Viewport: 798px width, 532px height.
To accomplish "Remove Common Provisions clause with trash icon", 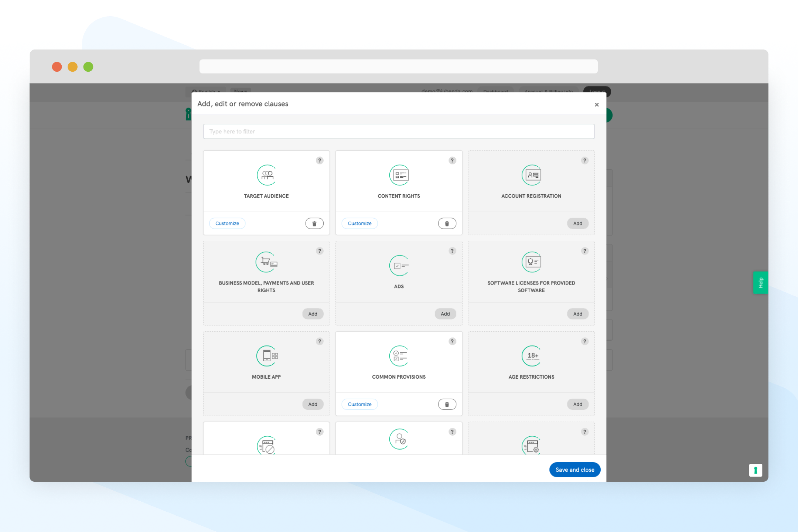I will [x=447, y=404].
